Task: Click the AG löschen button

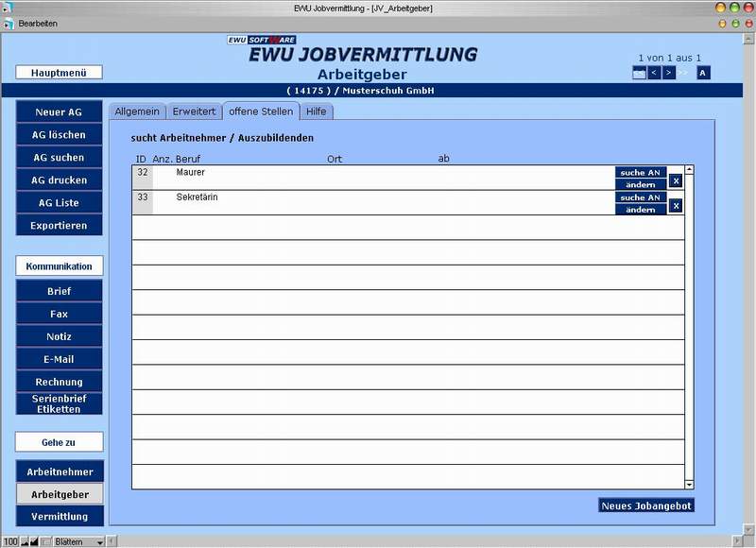Action: (x=59, y=134)
